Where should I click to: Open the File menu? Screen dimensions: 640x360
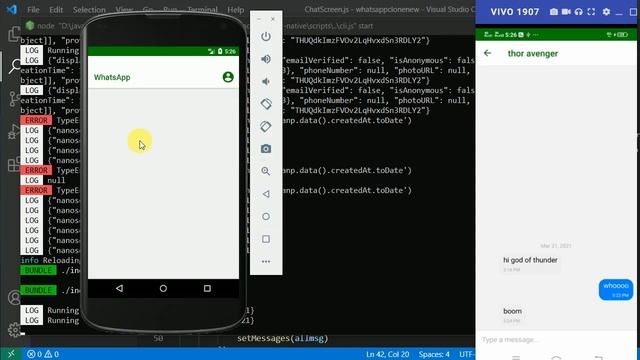pos(33,9)
